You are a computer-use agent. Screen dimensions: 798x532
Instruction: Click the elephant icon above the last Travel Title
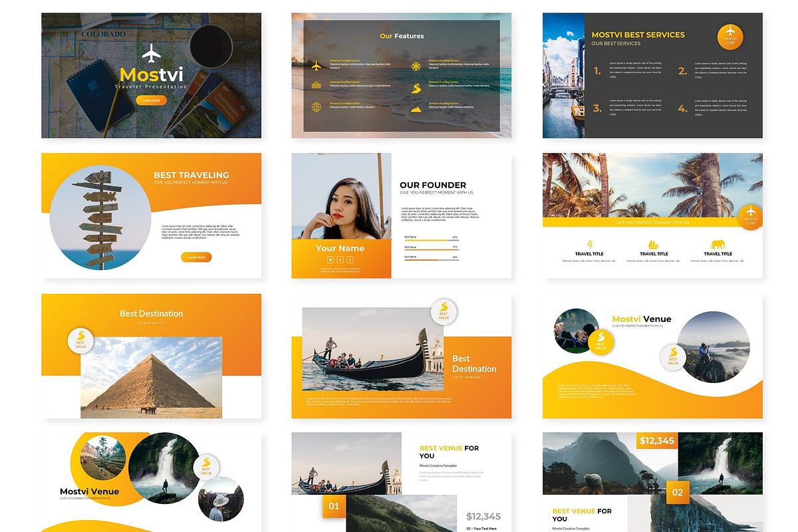point(718,244)
